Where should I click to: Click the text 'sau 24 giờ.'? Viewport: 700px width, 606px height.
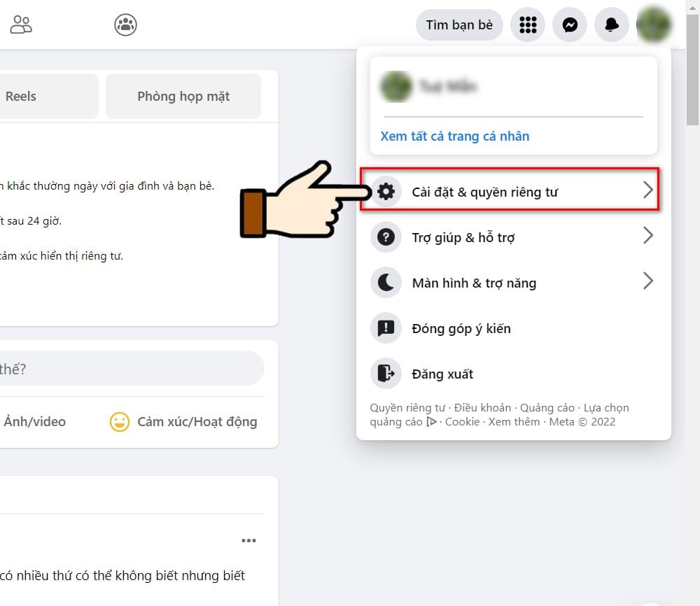pyautogui.click(x=34, y=221)
